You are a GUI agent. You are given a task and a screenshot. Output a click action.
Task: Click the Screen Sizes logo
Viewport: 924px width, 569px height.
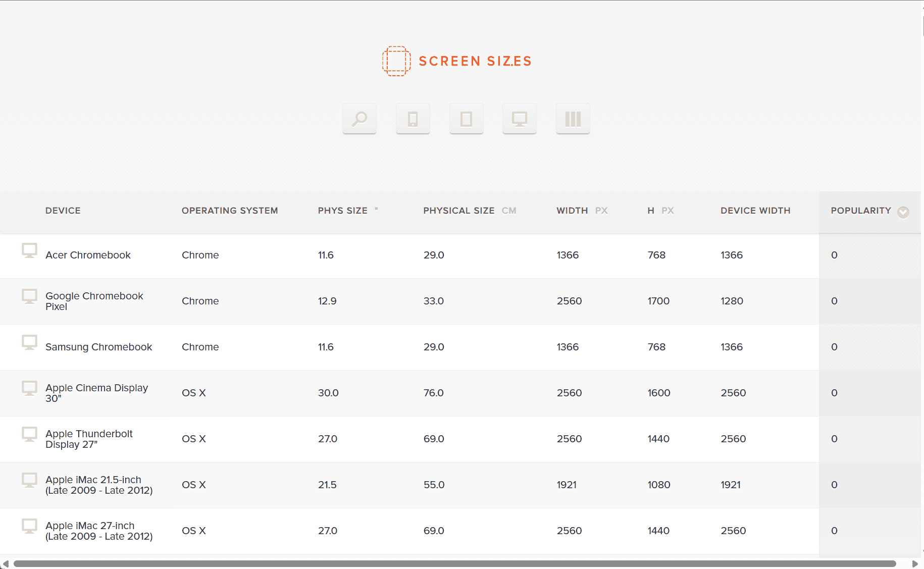point(455,61)
